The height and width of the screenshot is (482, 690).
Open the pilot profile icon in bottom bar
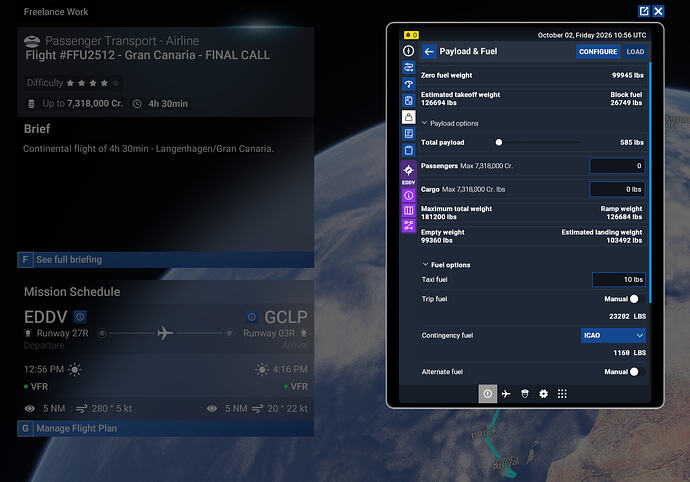pyautogui.click(x=525, y=394)
